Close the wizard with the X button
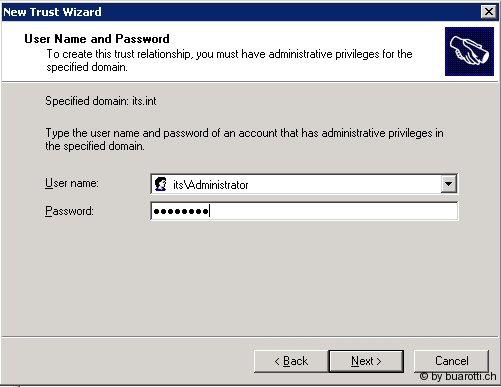The height and width of the screenshot is (387, 501). pos(489,12)
